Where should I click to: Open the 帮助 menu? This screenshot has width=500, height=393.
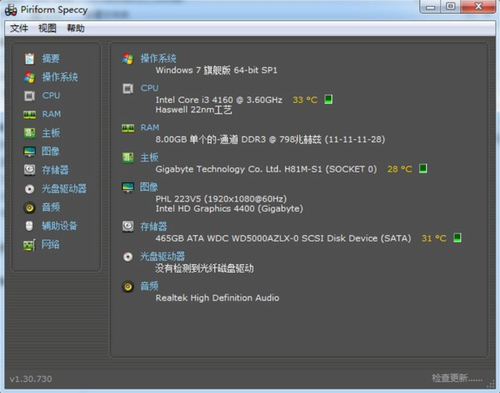coord(76,28)
